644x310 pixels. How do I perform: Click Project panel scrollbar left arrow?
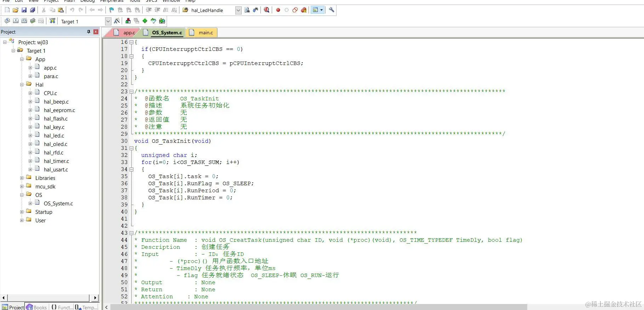(x=4, y=298)
